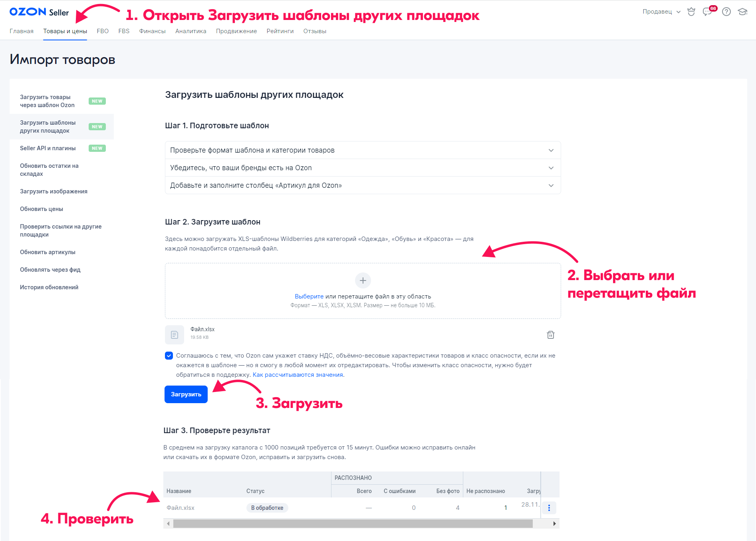
Task: Expand 'Убедитесь, что ваши бренды есть на Ozon'
Action: coord(363,168)
